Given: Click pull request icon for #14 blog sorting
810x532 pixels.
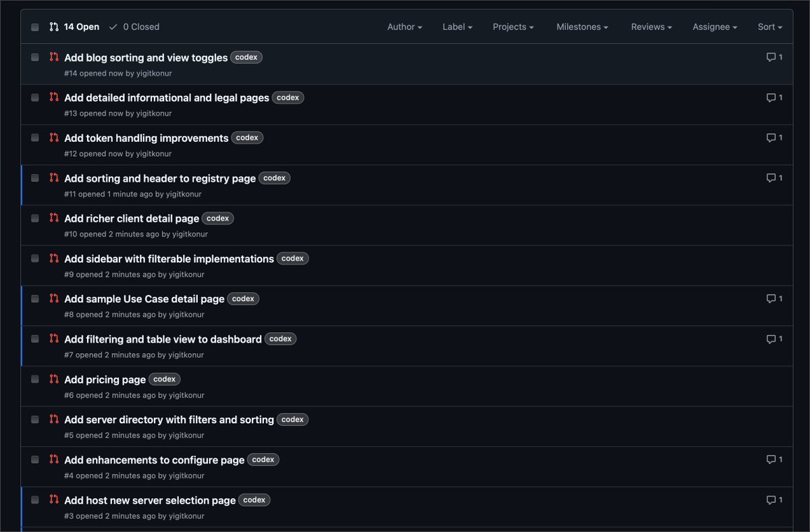Looking at the screenshot, I should (54, 57).
